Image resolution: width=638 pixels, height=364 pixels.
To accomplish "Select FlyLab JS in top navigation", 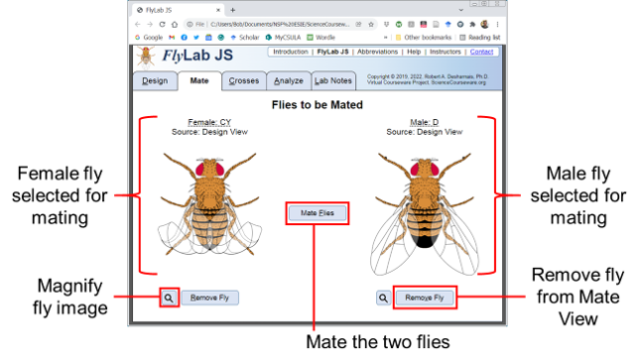I will pyautogui.click(x=332, y=52).
